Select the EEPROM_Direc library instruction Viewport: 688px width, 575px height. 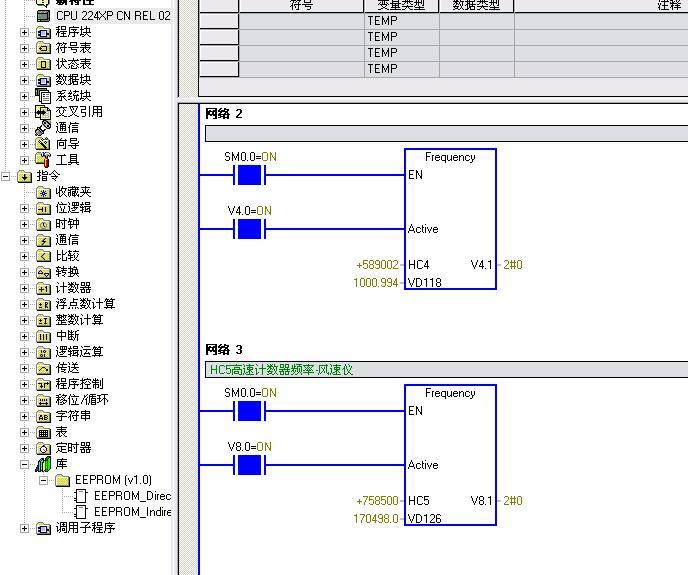coord(133,496)
